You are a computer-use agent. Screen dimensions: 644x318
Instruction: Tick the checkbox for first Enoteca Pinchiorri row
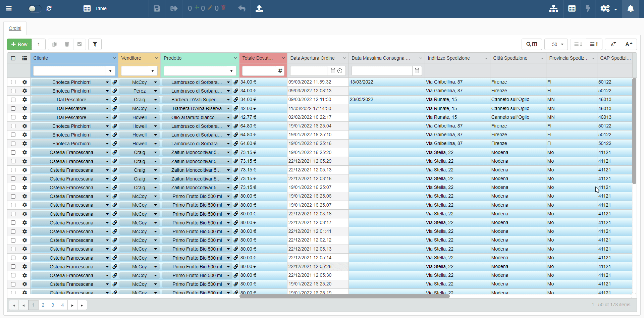tap(13, 82)
